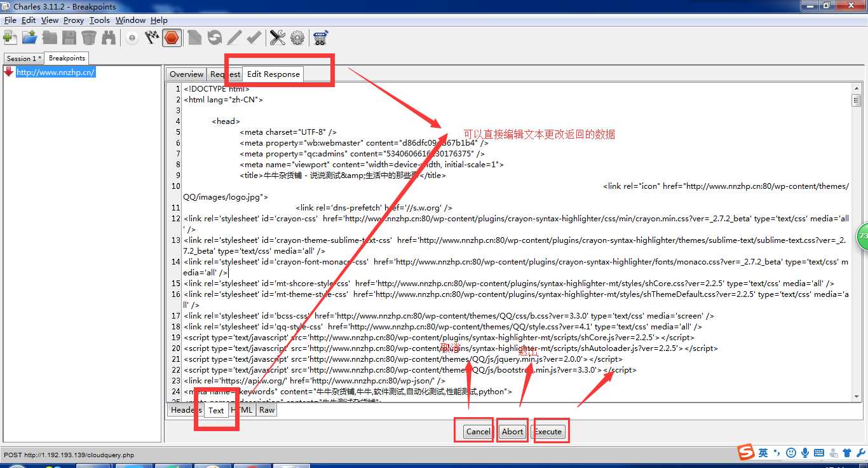This screenshot has width=868, height=468.
Task: Click the validate checkmark icon
Action: [254, 38]
